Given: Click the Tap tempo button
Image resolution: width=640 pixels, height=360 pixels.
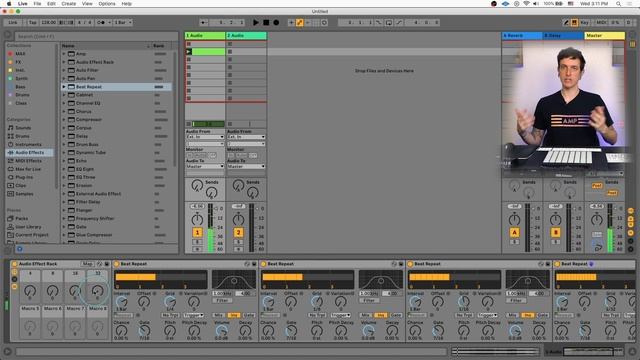Looking at the screenshot, I should (x=33, y=22).
